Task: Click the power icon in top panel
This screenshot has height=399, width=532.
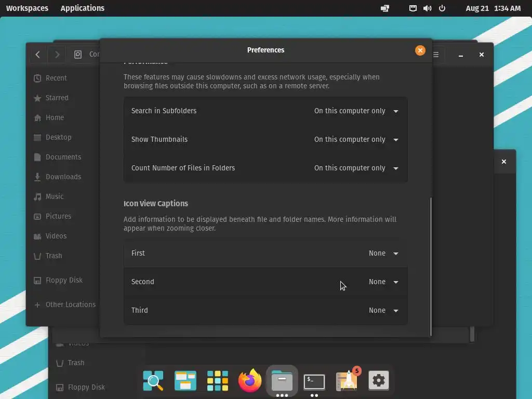Action: tap(442, 8)
